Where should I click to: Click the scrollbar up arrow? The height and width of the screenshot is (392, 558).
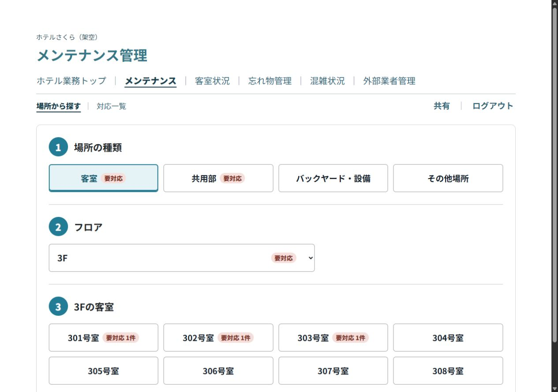coord(555,4)
